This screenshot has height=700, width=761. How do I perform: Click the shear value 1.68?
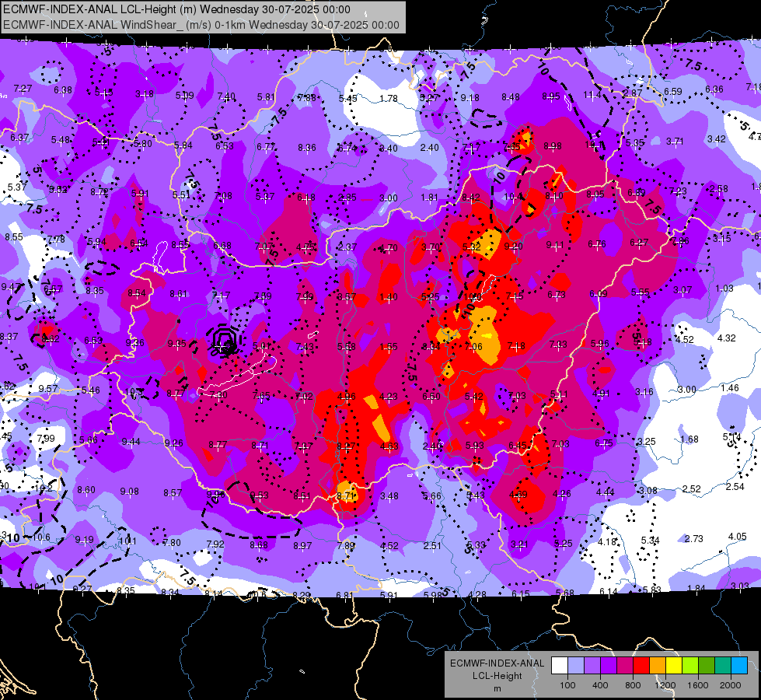tap(689, 439)
